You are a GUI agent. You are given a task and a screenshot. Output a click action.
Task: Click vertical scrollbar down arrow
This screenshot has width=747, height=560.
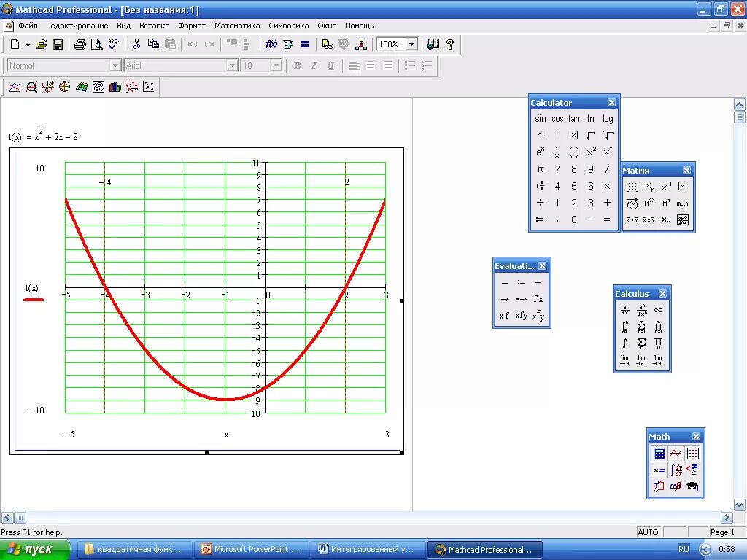740,505
